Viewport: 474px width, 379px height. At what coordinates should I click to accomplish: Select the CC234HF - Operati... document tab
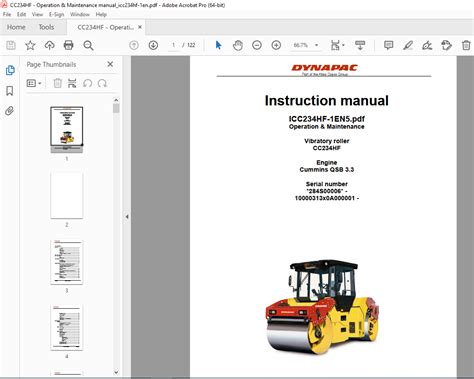coord(105,27)
